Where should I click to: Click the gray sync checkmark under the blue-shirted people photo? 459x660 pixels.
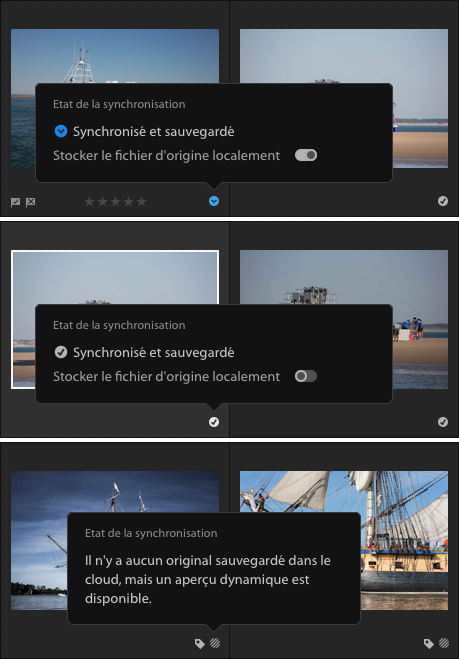click(x=443, y=422)
